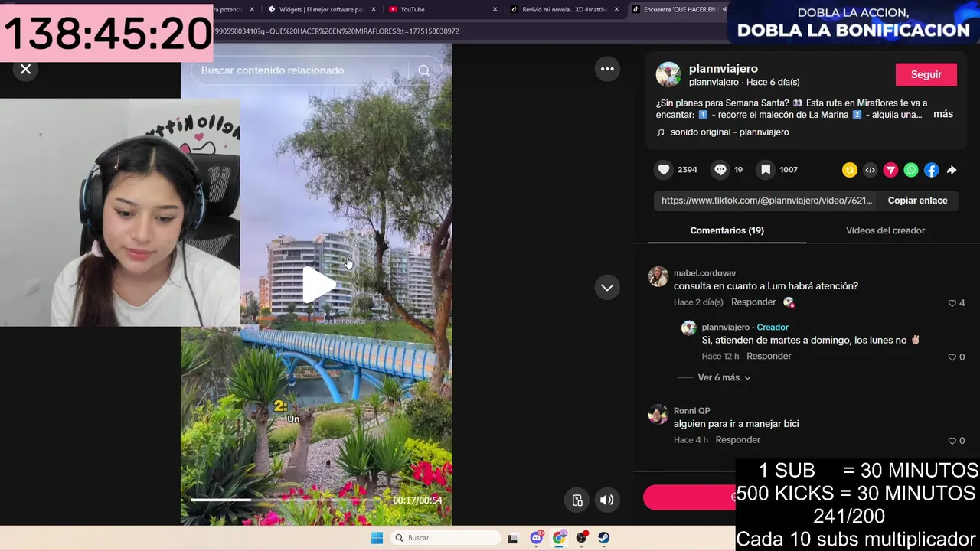Mute the video sound
This screenshot has width=980, height=551.
(607, 500)
